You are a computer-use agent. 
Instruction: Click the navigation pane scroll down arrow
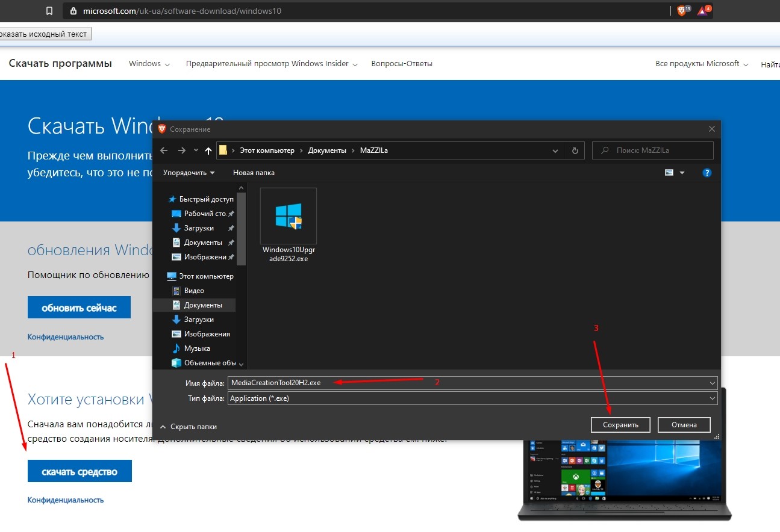pos(242,363)
